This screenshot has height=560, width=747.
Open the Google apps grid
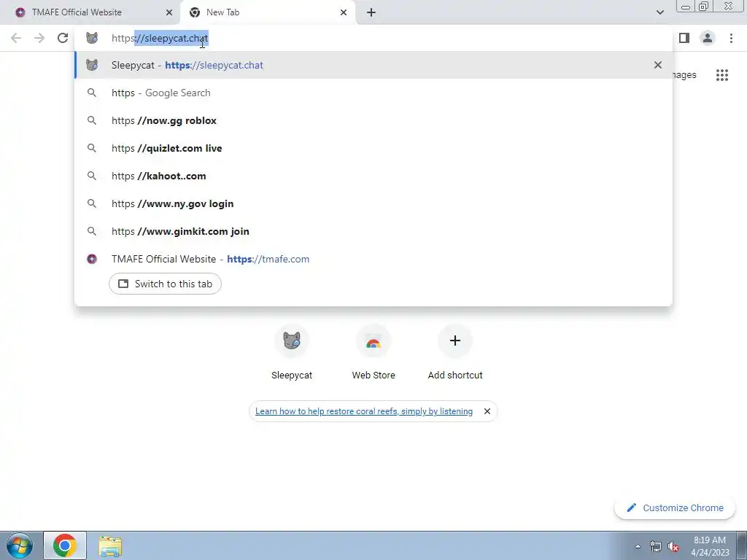(721, 75)
